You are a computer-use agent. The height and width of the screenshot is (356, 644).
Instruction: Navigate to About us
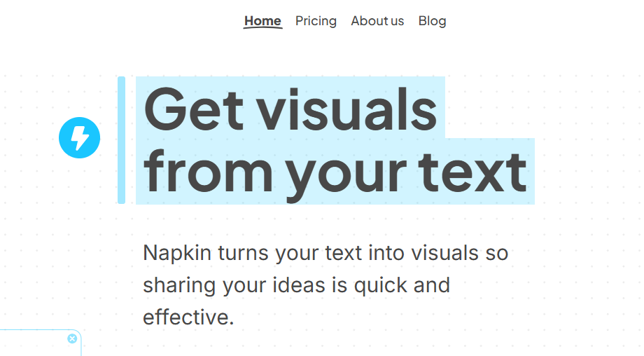(x=377, y=20)
